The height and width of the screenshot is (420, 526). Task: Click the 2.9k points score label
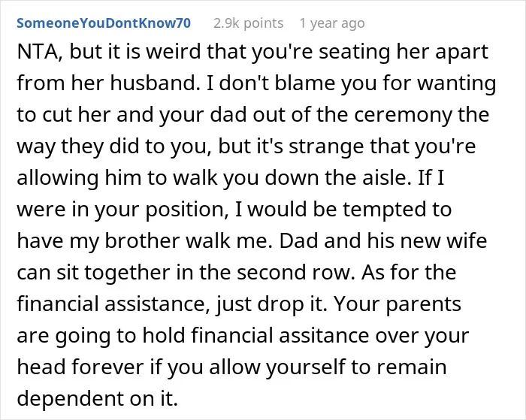tap(248, 23)
